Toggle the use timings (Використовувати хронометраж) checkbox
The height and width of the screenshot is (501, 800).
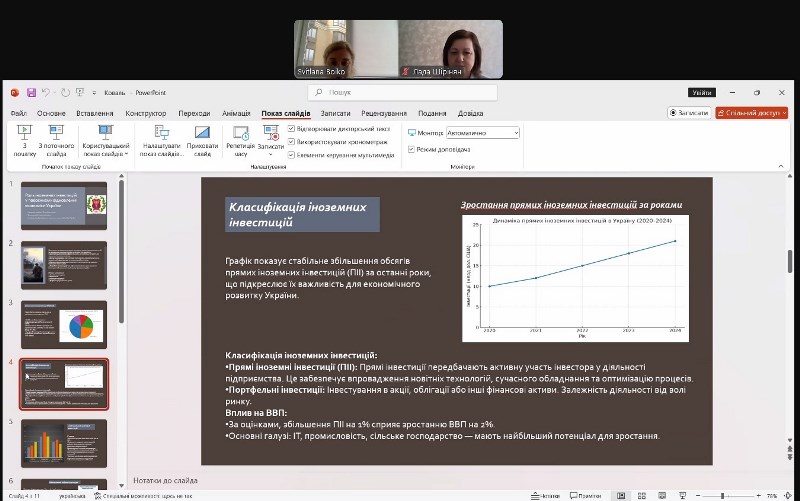pos(291,142)
